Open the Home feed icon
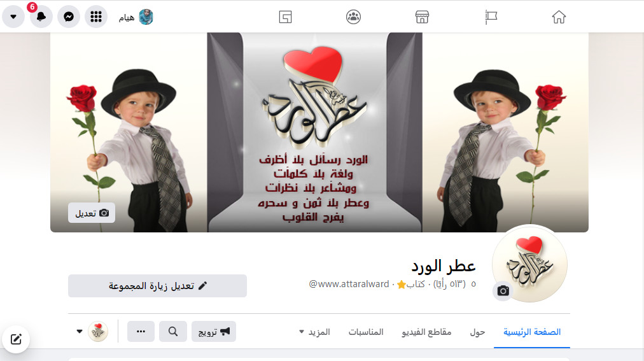This screenshot has height=361, width=644. coord(559,17)
